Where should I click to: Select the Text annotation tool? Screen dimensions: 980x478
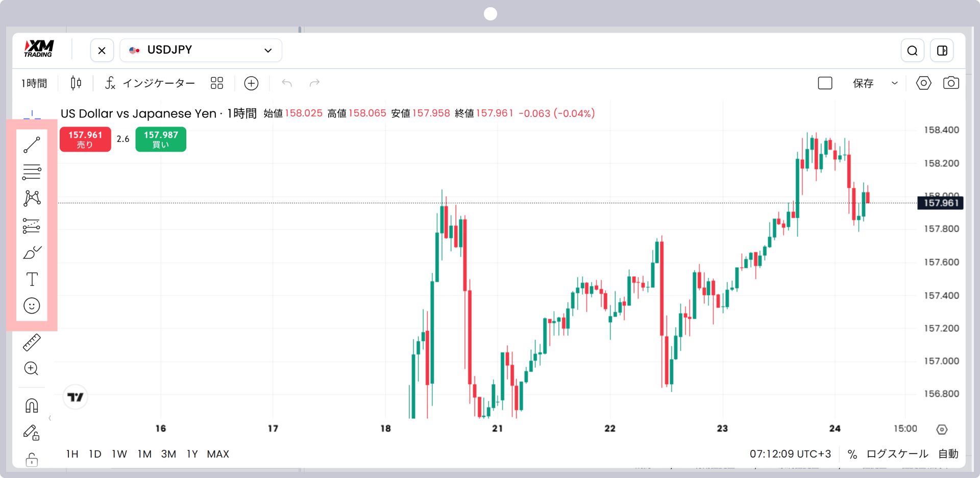click(x=32, y=279)
